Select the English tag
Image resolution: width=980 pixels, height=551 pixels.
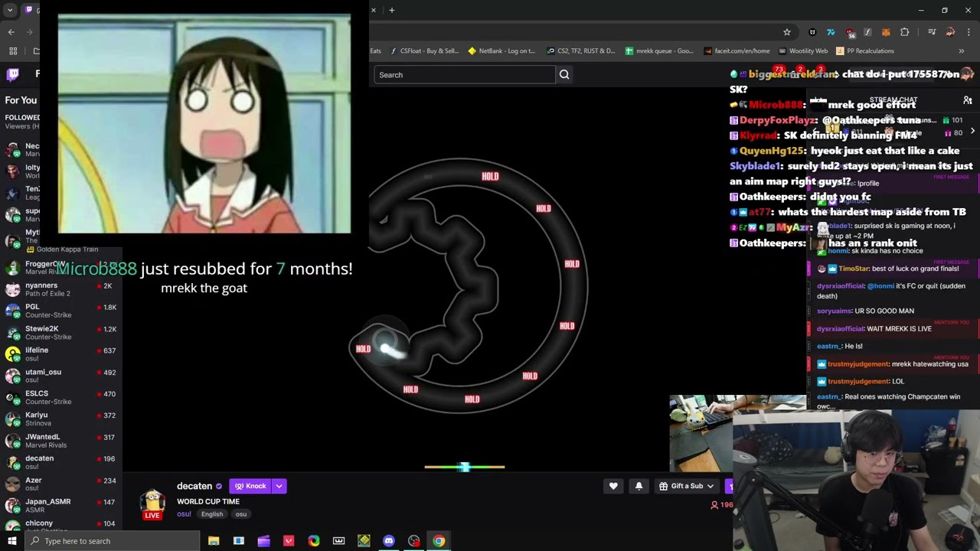tap(212, 514)
